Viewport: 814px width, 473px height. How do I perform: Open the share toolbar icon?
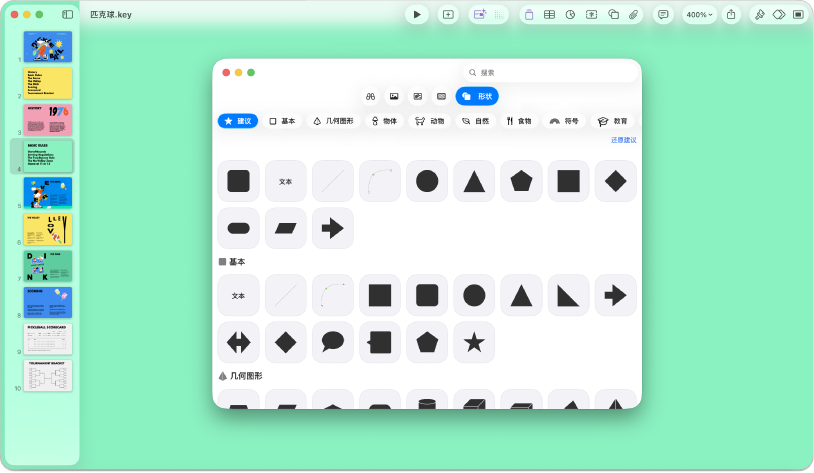point(731,15)
